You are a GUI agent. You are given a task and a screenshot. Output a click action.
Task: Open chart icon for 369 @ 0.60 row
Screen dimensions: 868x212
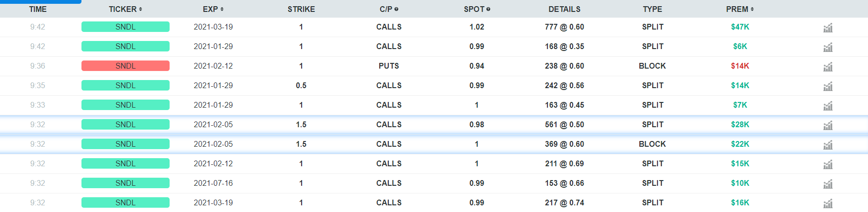(x=828, y=145)
